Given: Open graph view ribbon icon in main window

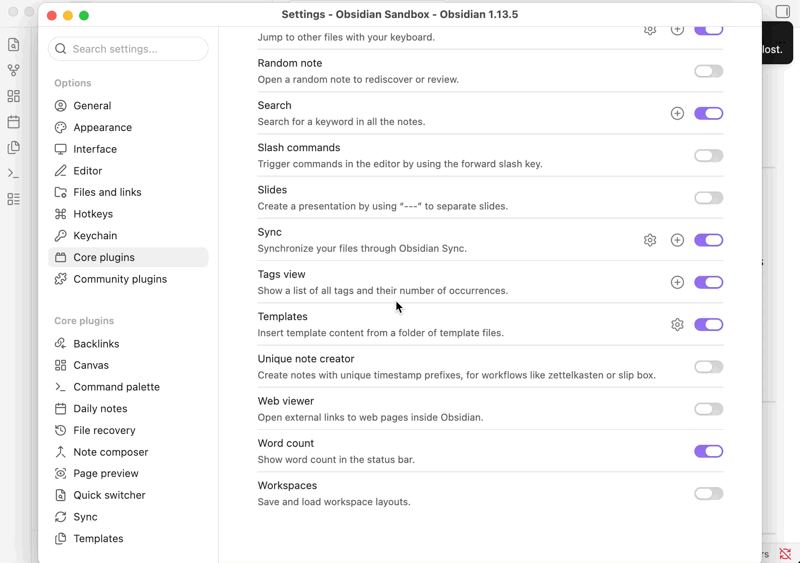Looking at the screenshot, I should [x=14, y=70].
